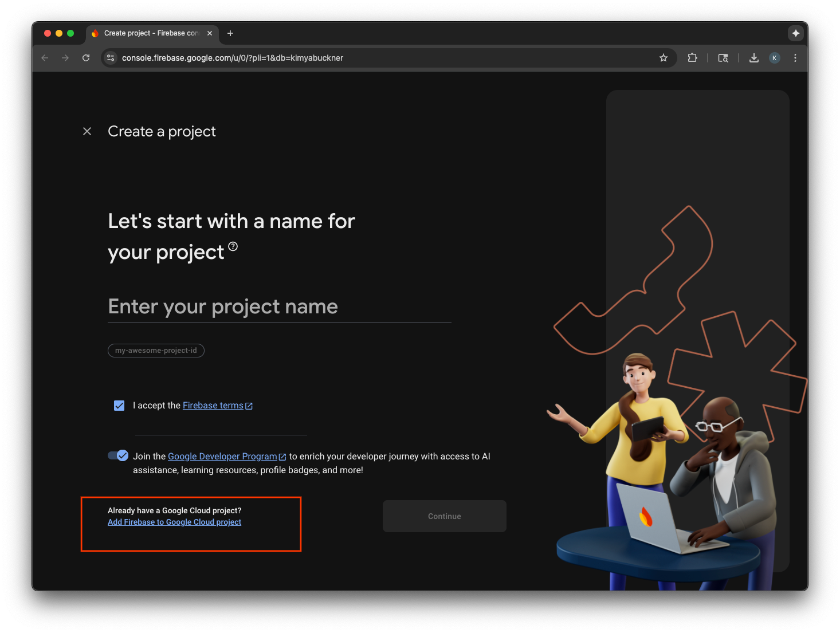Click the Enter your project name field
The image size is (840, 633).
click(279, 307)
